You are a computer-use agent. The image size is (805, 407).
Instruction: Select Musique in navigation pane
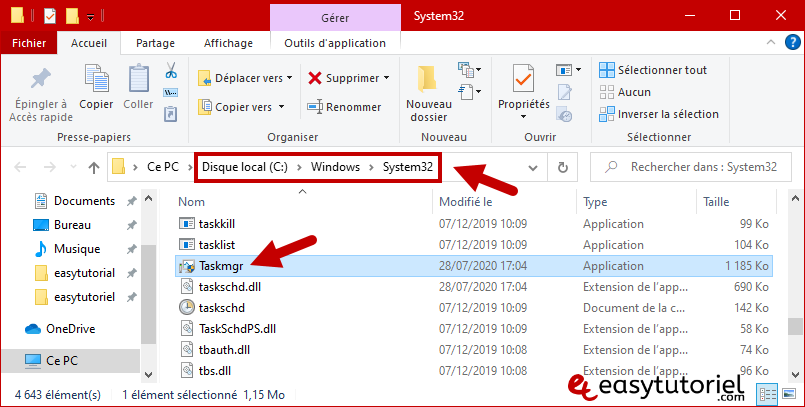[77, 249]
